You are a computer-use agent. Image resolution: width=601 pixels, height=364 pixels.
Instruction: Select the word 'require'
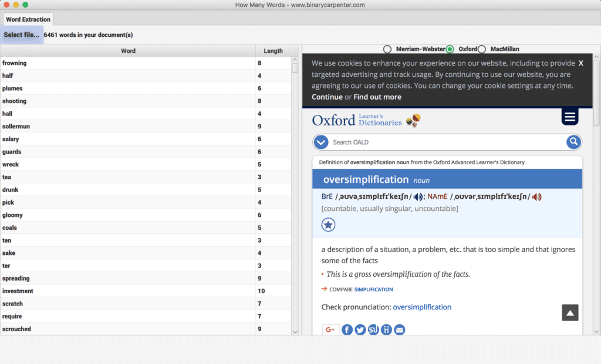pyautogui.click(x=12, y=316)
